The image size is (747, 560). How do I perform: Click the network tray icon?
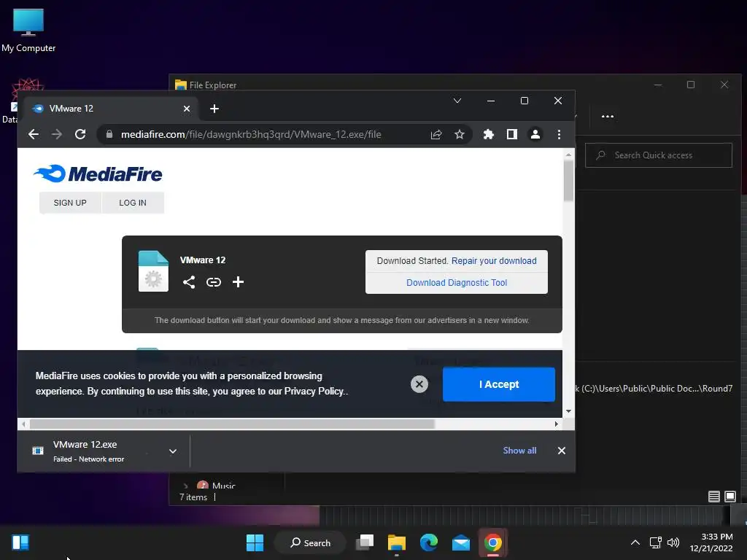656,542
